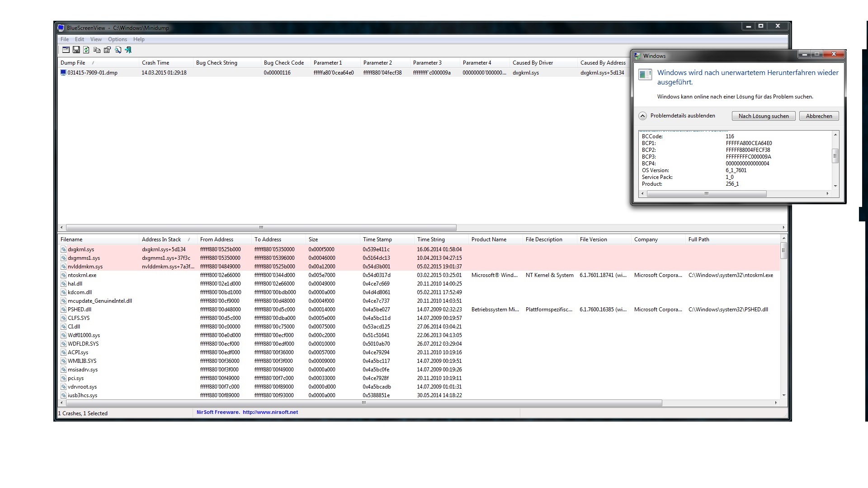Click the lower pane vertical scrollbar down arrow

pyautogui.click(x=783, y=395)
